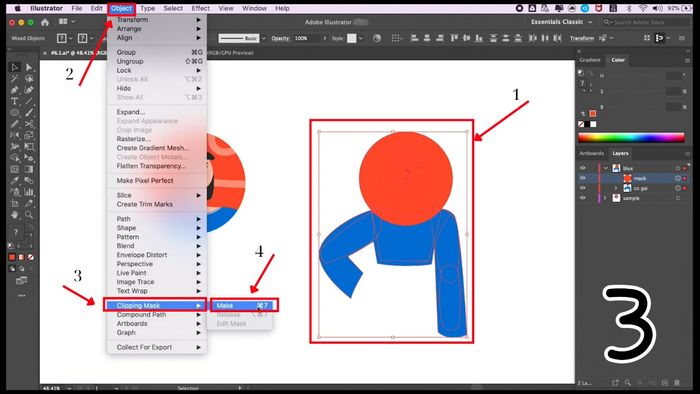The width and height of the screenshot is (700, 394).
Task: Click Search Adobe Stock field
Action: pos(646,22)
